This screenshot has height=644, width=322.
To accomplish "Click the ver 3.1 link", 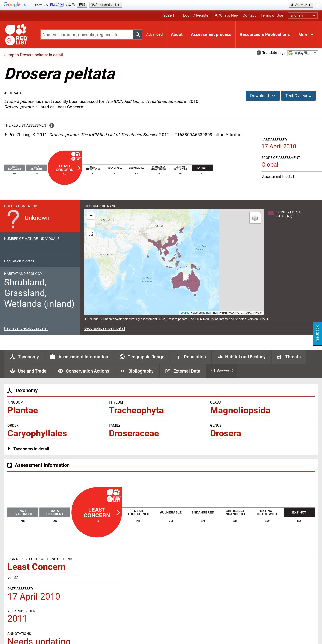I will coord(13,577).
